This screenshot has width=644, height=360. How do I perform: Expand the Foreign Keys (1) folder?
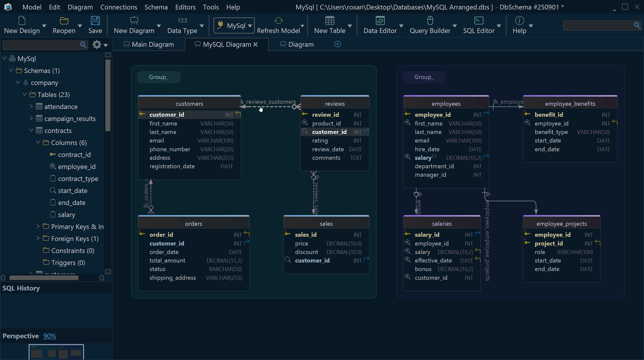[x=38, y=238]
